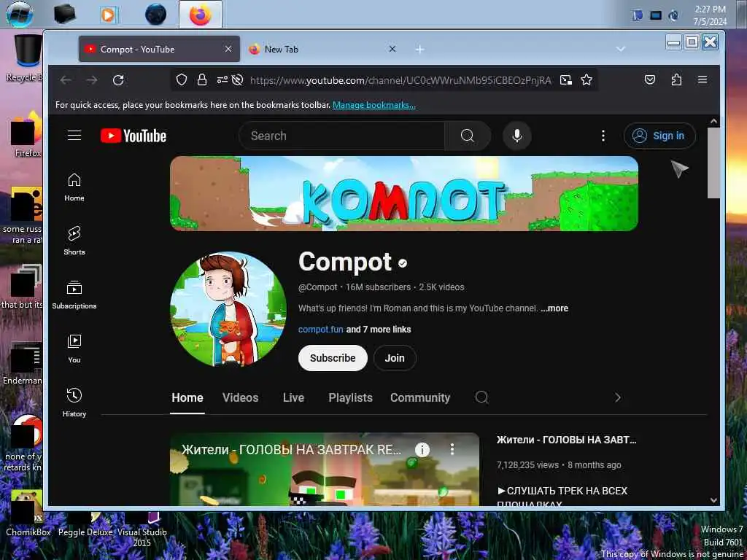Click the Subscribe button
747x560 pixels.
pos(333,358)
